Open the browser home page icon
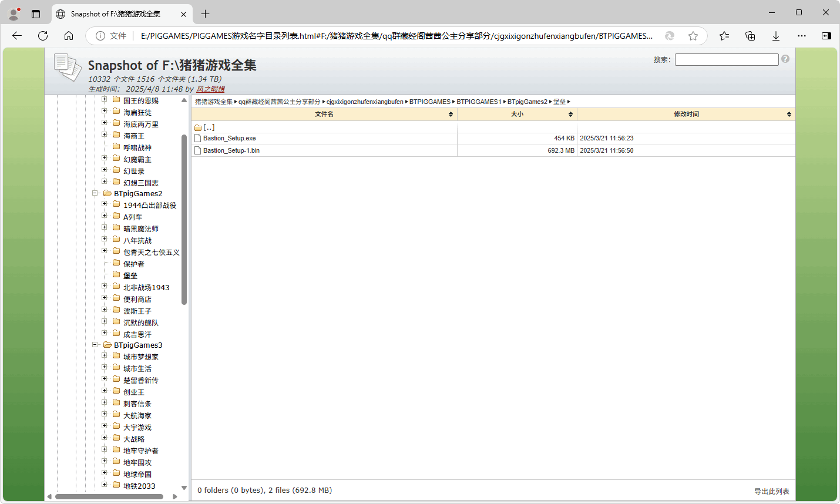This screenshot has width=840, height=504. pyautogui.click(x=69, y=36)
